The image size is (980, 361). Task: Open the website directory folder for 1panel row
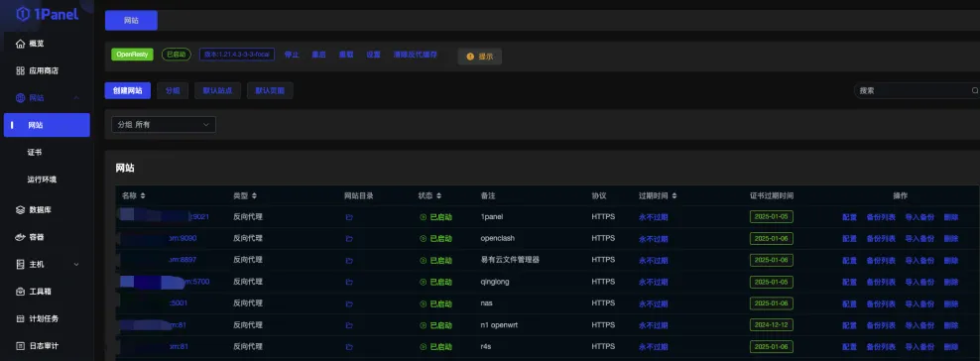click(349, 217)
